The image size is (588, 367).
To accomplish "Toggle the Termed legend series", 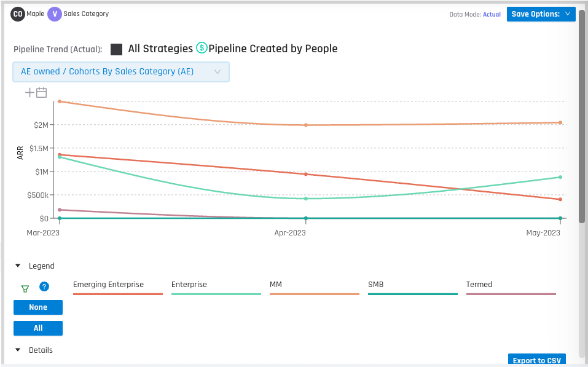I will [511, 288].
